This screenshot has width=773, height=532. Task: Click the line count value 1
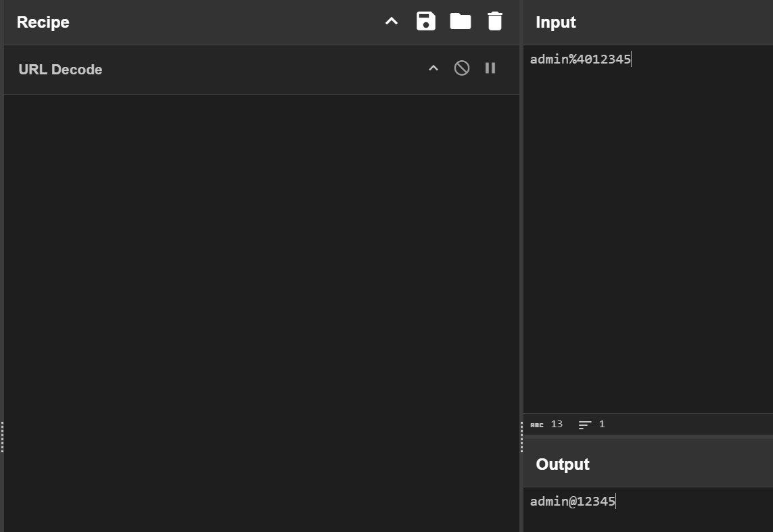pyautogui.click(x=602, y=424)
